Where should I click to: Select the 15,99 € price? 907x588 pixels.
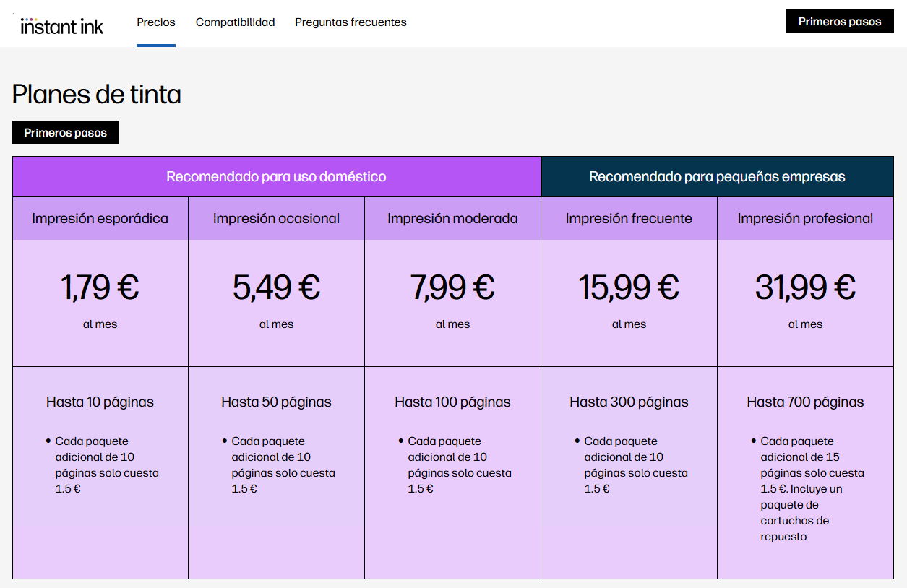(629, 287)
